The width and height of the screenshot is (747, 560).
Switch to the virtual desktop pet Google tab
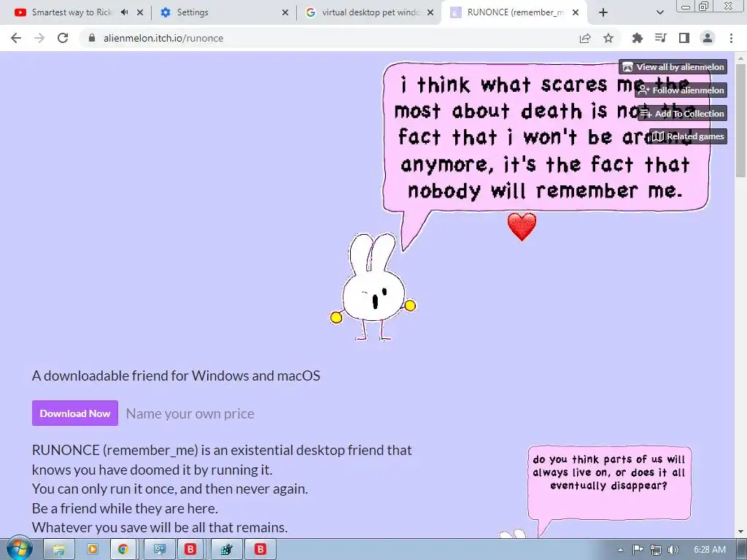(371, 12)
